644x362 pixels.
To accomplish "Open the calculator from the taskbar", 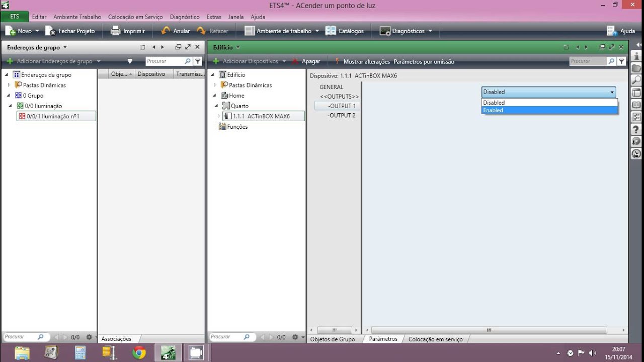I will [x=80, y=352].
